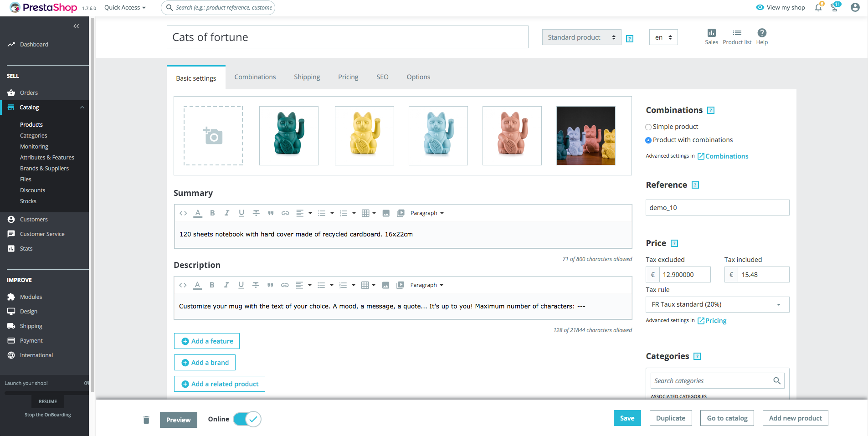This screenshot has width=868, height=436.
Task: Switch to the SEO tab
Action: pos(382,77)
